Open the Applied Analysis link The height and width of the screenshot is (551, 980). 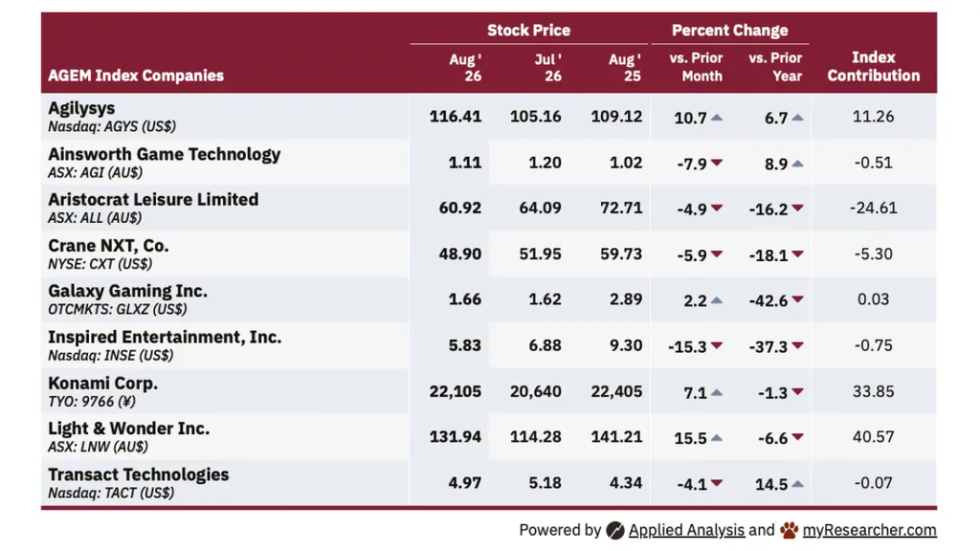[686, 530]
